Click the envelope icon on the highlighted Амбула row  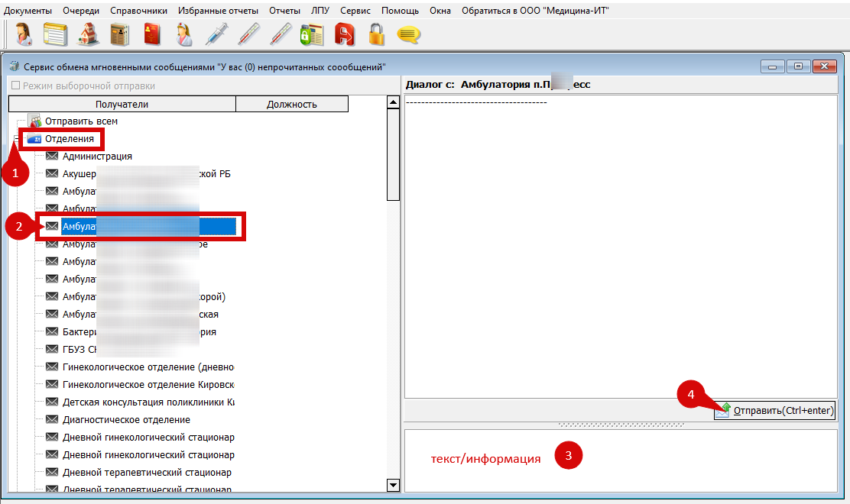coord(52,226)
